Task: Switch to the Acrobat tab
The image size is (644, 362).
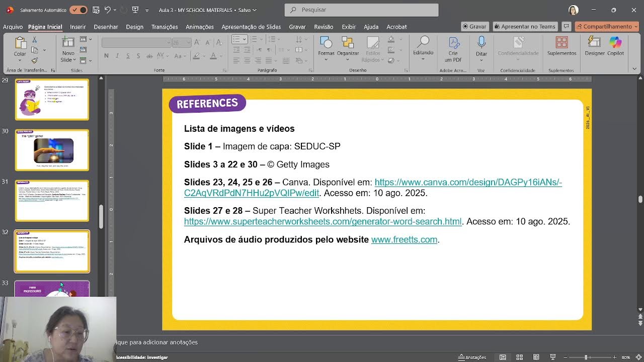Action: point(396,27)
